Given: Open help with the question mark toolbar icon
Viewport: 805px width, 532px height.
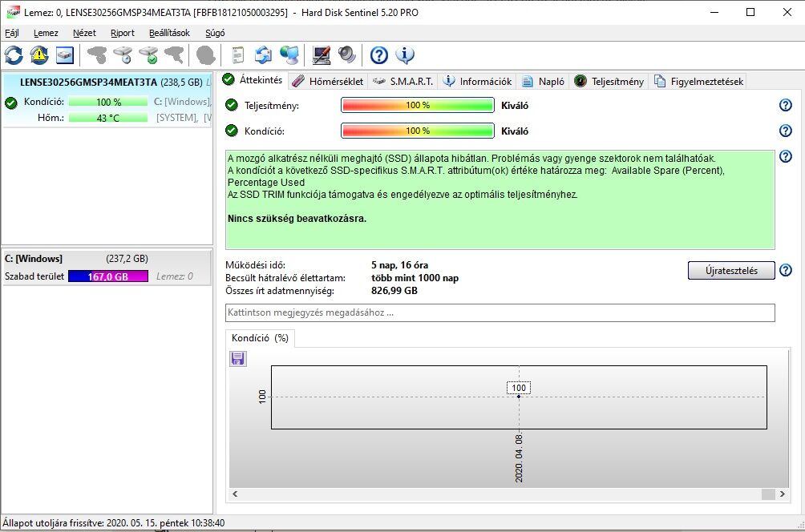Looking at the screenshot, I should [x=379, y=55].
